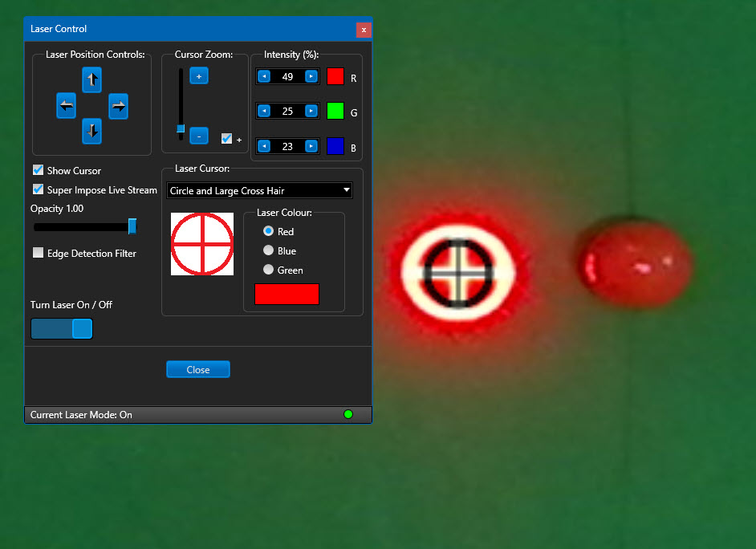Click the green intensity field showing 25
756x549 pixels.
point(287,112)
